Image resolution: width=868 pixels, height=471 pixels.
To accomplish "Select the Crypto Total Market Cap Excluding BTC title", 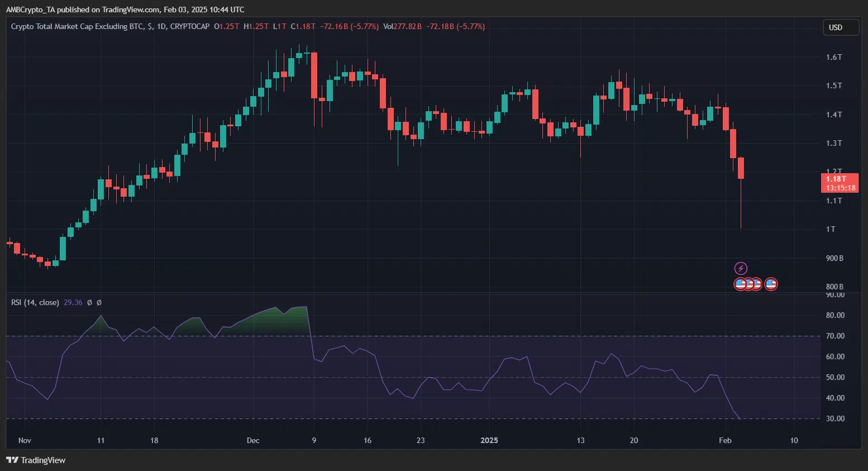I will [78, 26].
